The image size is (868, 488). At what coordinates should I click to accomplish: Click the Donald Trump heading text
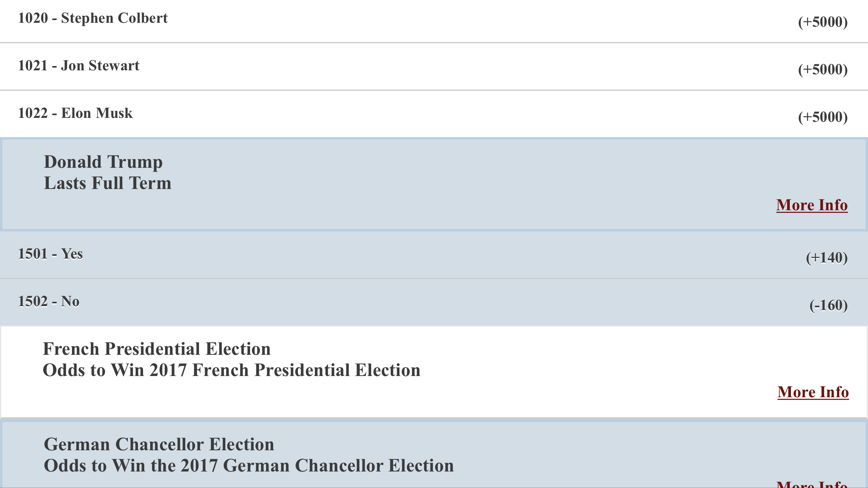click(103, 162)
